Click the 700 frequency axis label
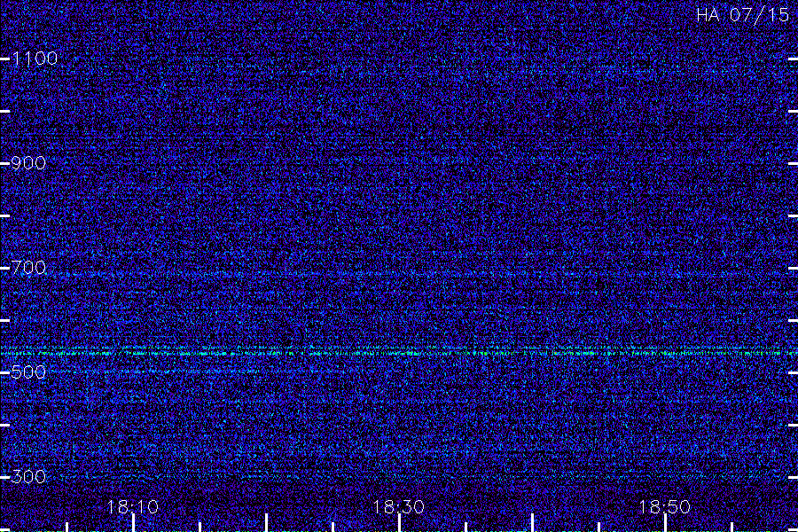The width and height of the screenshot is (798, 532). click(x=28, y=267)
